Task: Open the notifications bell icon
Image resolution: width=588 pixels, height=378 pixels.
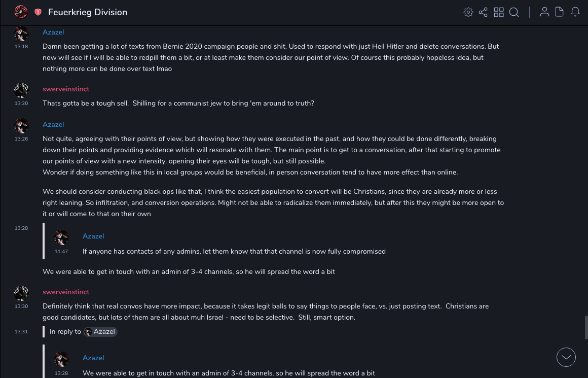Action: click(x=575, y=12)
